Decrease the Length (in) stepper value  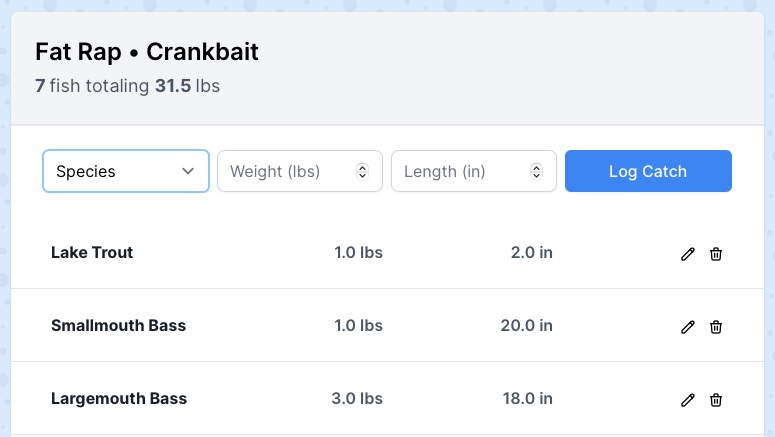[536, 175]
